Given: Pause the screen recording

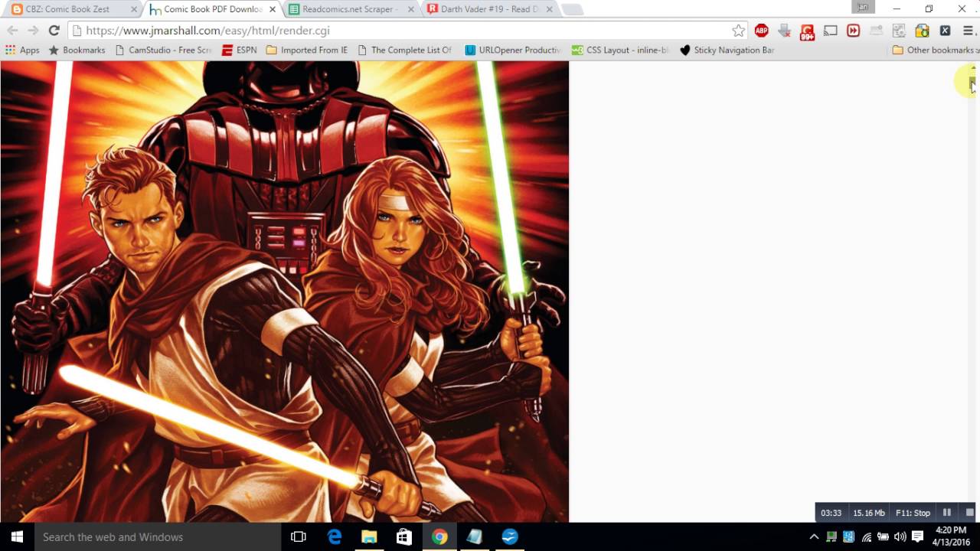Looking at the screenshot, I should click(946, 513).
